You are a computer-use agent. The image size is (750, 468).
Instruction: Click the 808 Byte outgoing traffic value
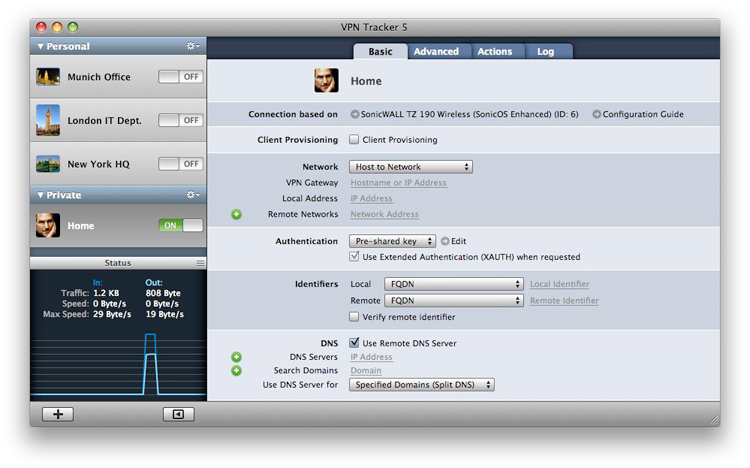163,293
